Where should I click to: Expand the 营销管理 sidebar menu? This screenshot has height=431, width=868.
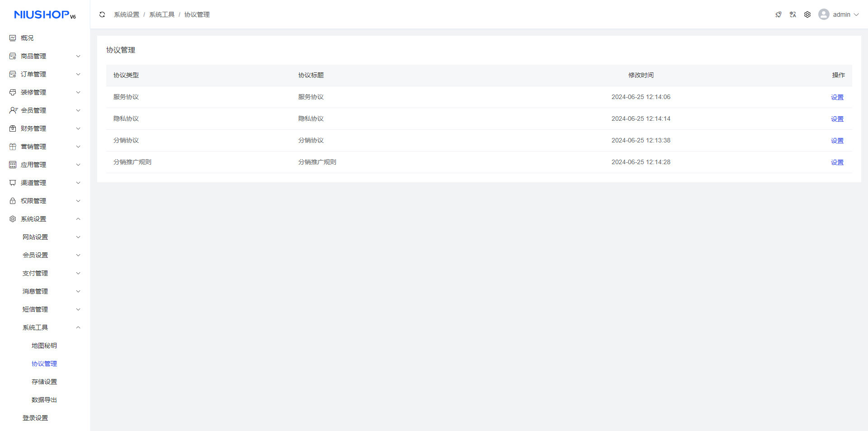(x=45, y=147)
